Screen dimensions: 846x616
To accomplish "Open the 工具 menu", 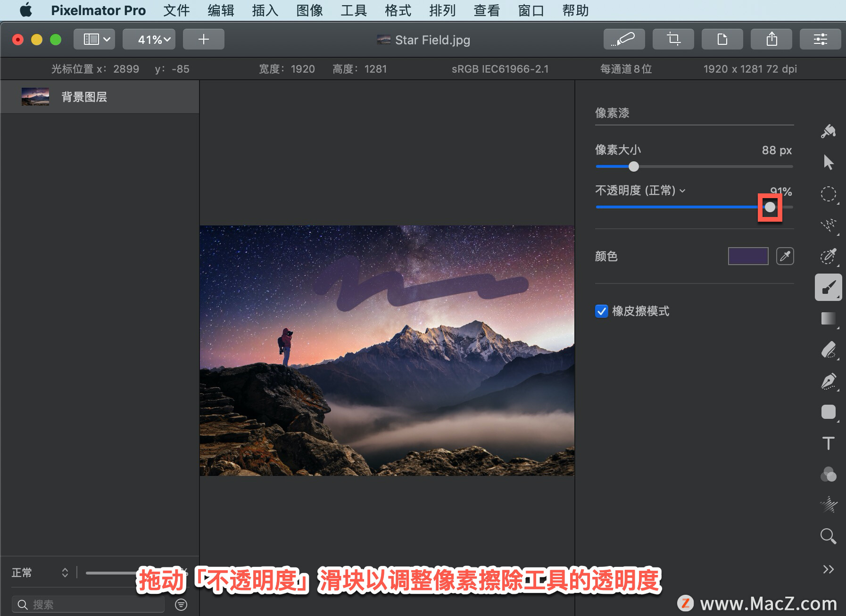I will (353, 10).
